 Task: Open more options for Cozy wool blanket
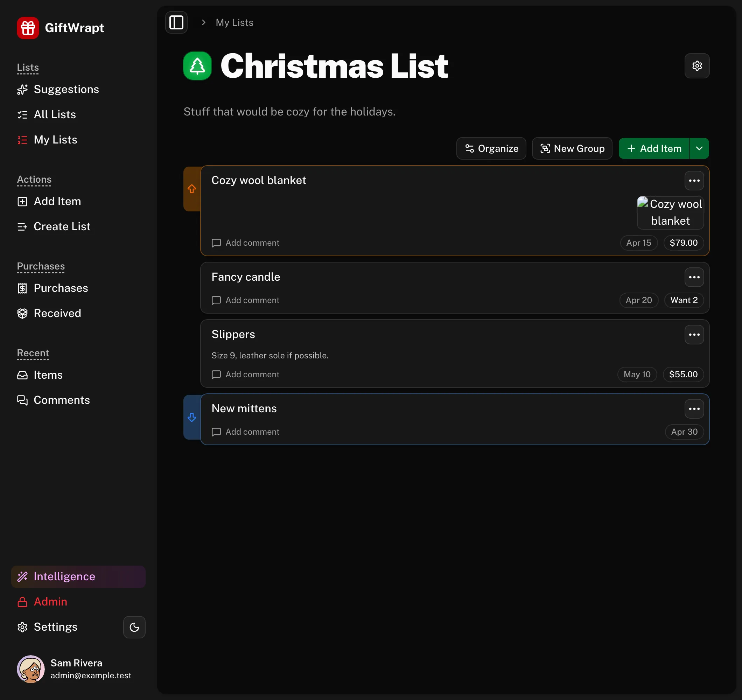694,181
